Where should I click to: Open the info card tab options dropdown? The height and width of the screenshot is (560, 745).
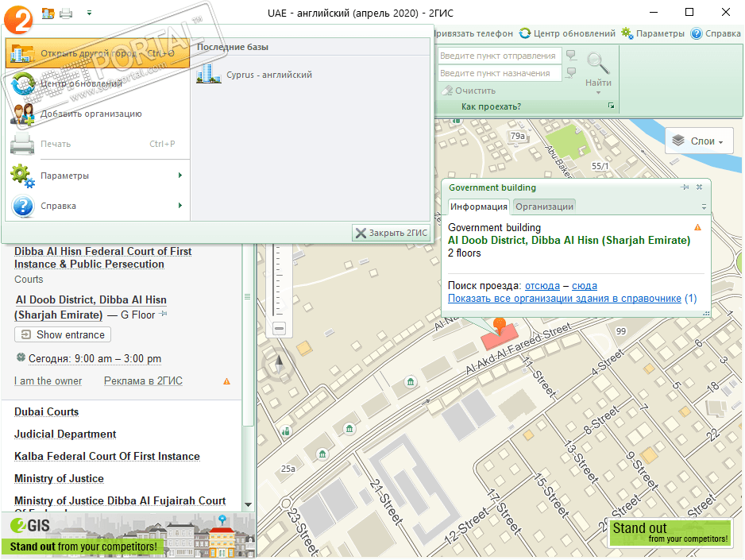pyautogui.click(x=704, y=207)
